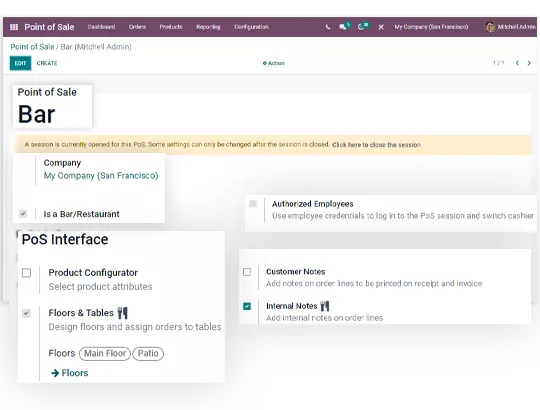
Task: Open the Configuration menu
Action: (x=251, y=27)
